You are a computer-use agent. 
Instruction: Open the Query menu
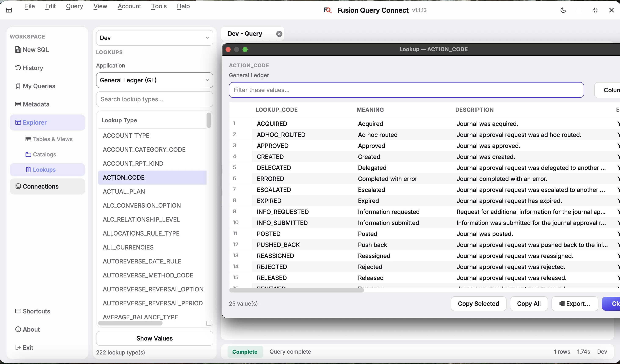click(74, 6)
